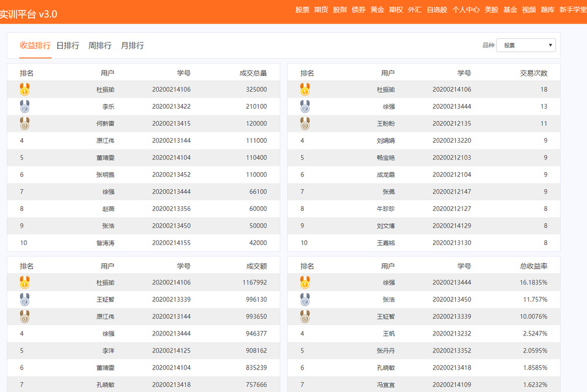Open 期货 in the top navigation
The height and width of the screenshot is (392, 587).
pos(321,9)
